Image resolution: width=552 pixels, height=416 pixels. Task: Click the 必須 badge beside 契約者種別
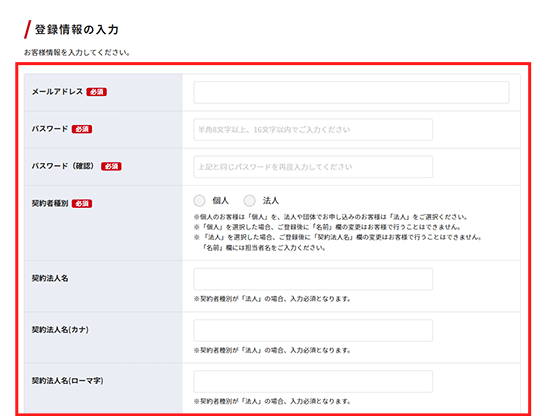[x=82, y=203]
